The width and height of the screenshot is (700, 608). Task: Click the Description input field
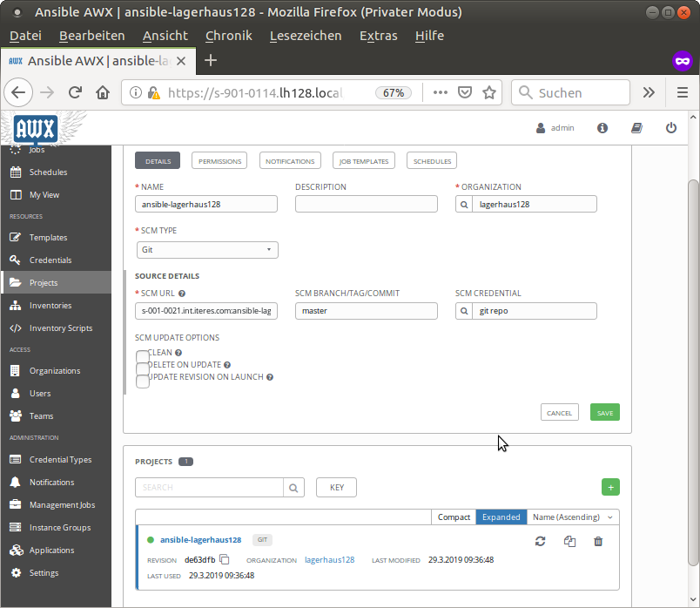(366, 204)
